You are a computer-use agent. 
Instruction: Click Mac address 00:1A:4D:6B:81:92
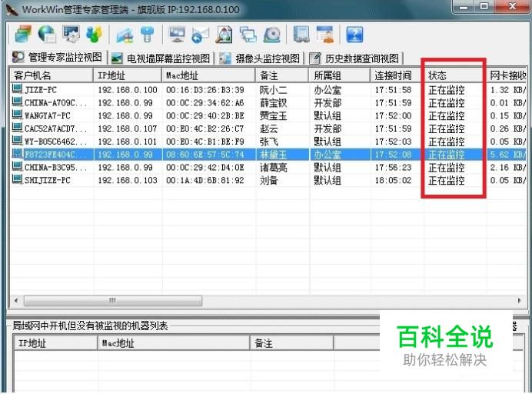point(205,180)
